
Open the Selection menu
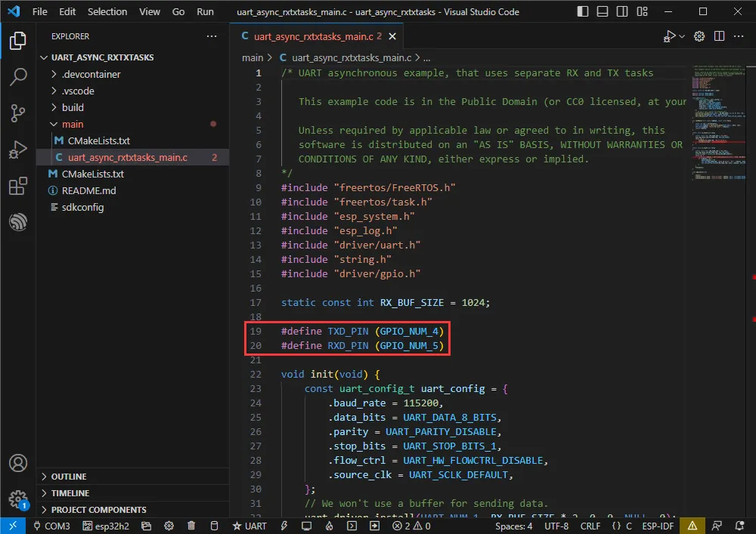pos(107,12)
